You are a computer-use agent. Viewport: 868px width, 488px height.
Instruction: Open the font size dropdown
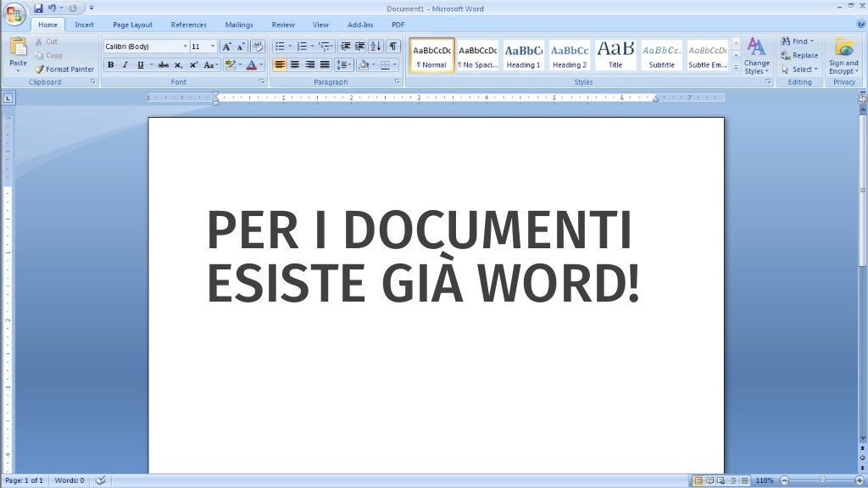[x=213, y=47]
